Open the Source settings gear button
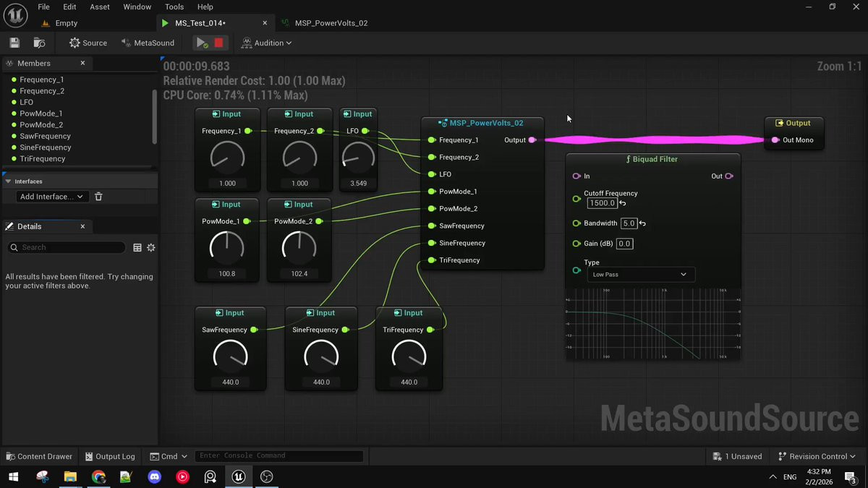The image size is (868, 488). tap(88, 43)
